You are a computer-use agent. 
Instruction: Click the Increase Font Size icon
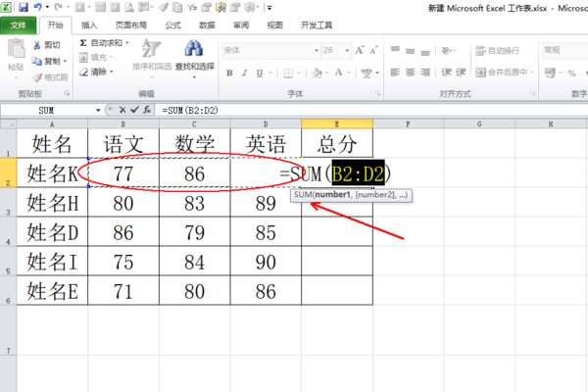click(x=360, y=50)
